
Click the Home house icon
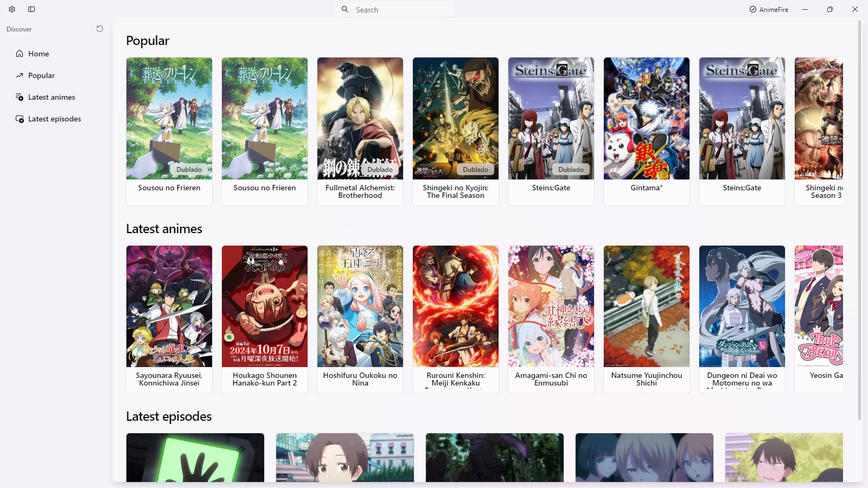20,54
